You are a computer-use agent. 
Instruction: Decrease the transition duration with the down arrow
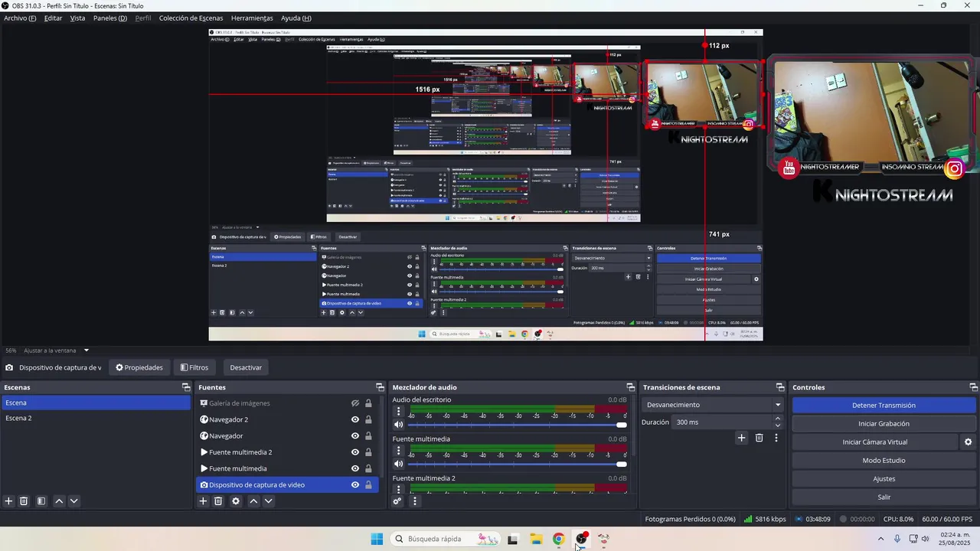(x=778, y=425)
